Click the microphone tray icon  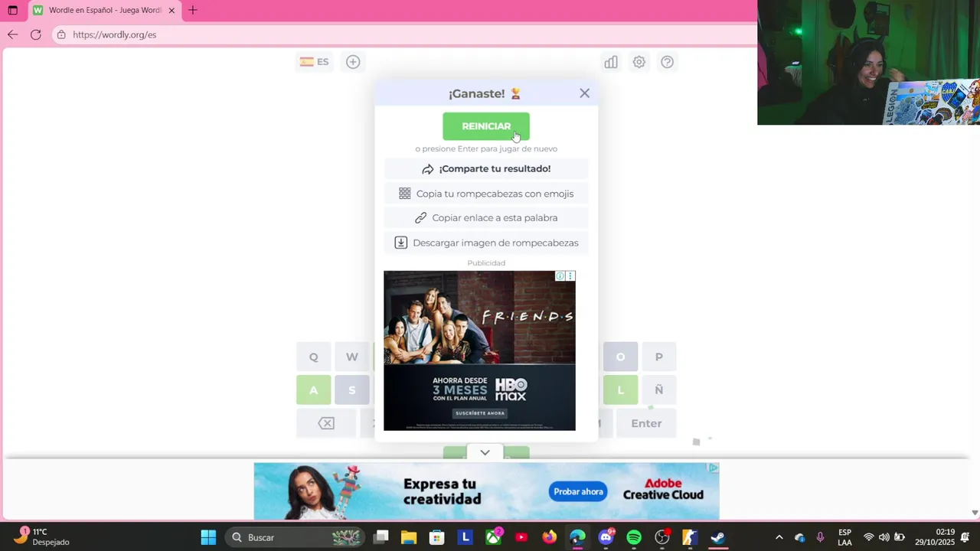820,537
